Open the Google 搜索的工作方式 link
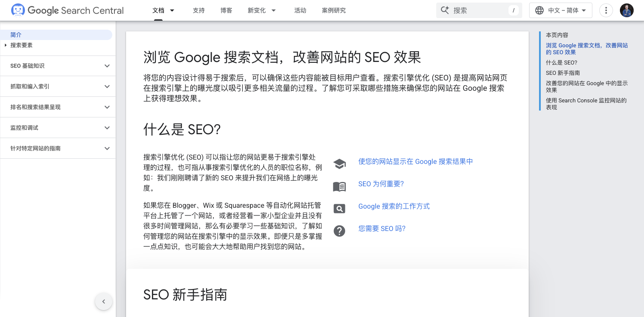Image resolution: width=644 pixels, height=317 pixels. (x=394, y=206)
